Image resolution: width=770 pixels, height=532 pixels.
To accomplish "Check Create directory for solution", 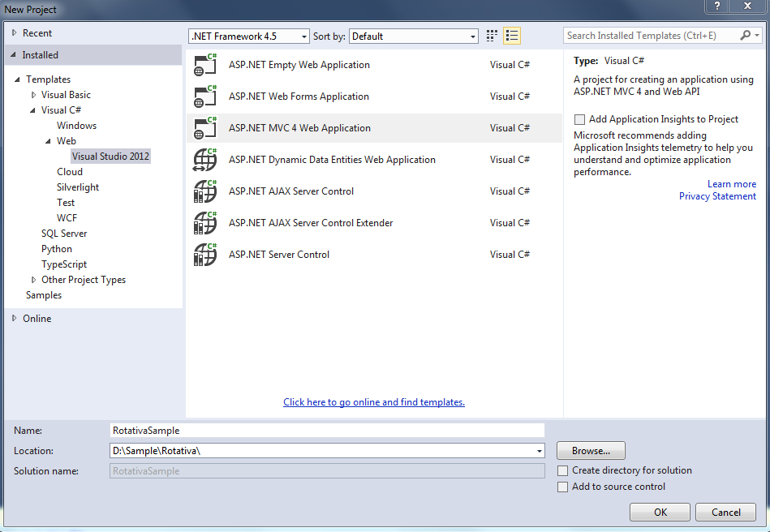I will coord(563,470).
